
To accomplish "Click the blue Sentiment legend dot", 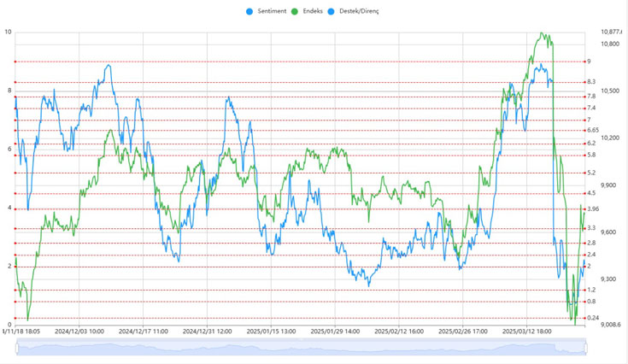I will click(249, 11).
